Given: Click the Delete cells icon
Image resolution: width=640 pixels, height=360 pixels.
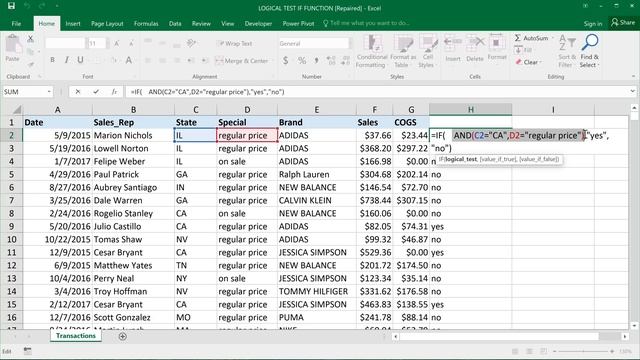Looking at the screenshot, I should 475,48.
